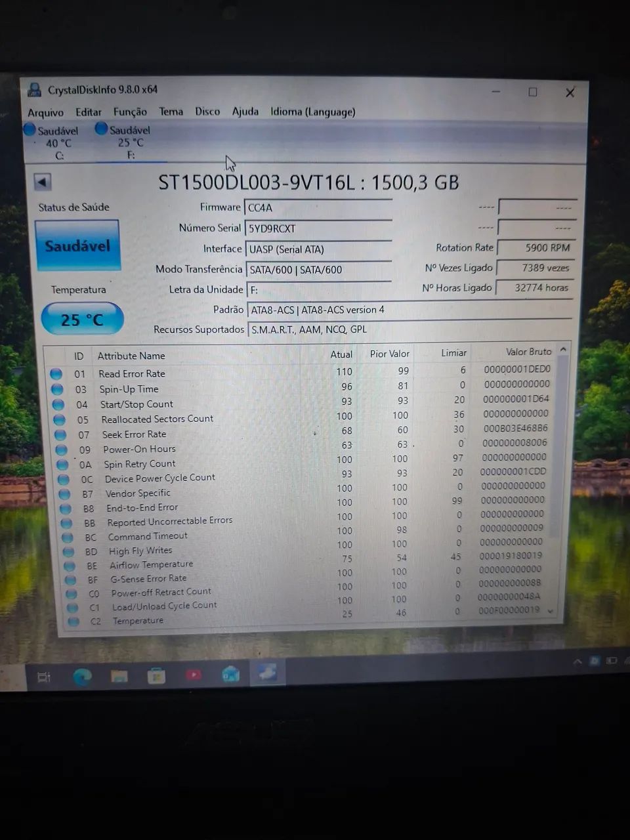Image resolution: width=630 pixels, height=840 pixels.
Task: Click status icon of Reallocated Sectors Count row
Action: (x=59, y=420)
